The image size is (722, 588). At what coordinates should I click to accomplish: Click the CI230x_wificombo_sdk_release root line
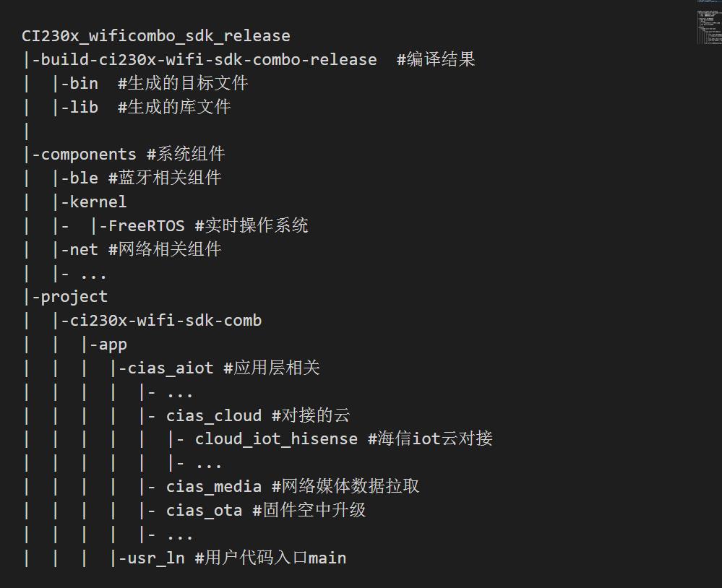coord(156,36)
